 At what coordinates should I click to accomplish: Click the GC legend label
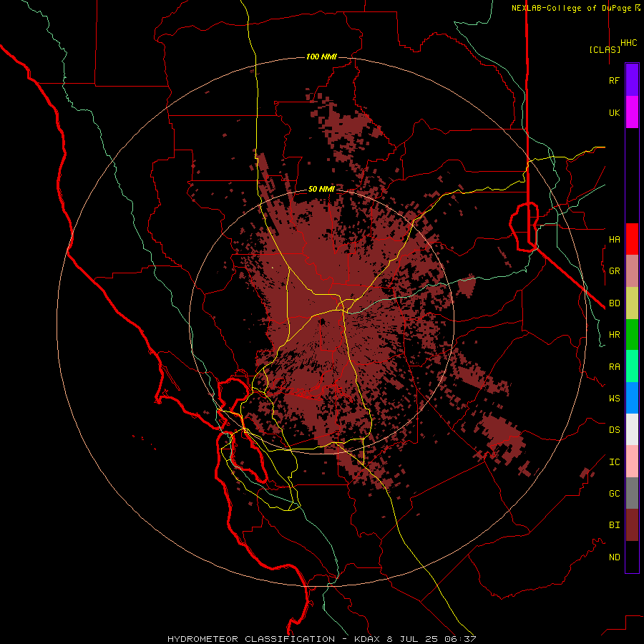(614, 494)
